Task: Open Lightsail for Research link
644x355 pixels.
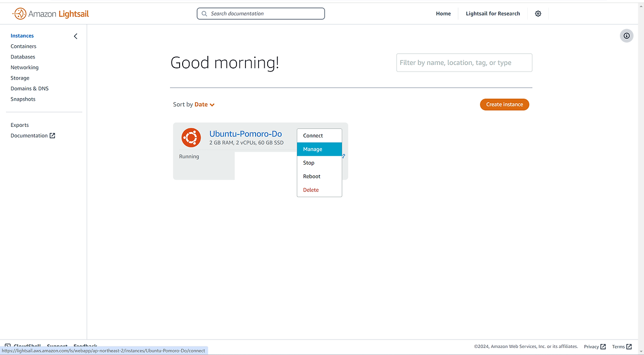Action: [x=493, y=14]
